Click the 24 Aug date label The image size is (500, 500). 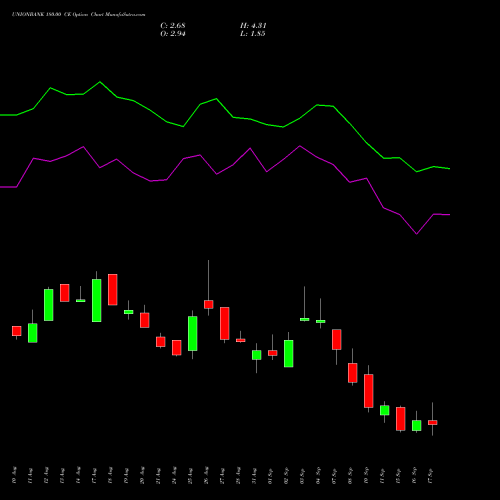(174, 475)
